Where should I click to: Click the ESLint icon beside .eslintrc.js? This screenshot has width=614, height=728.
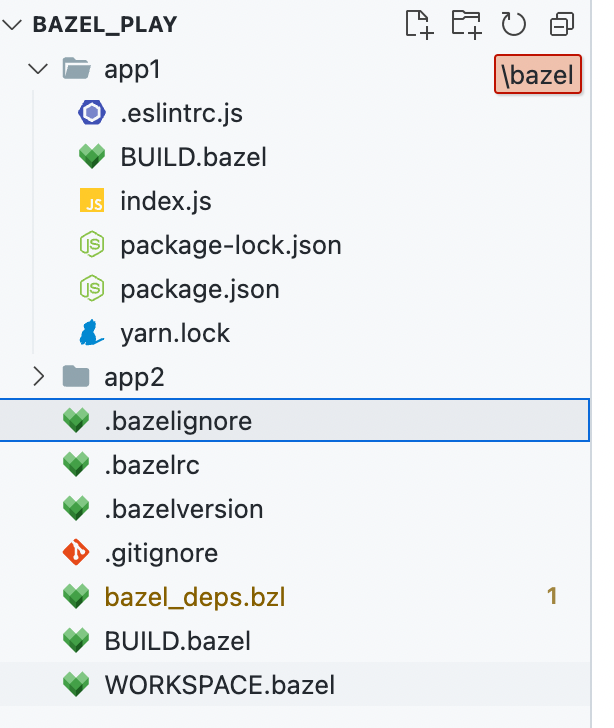click(x=92, y=113)
